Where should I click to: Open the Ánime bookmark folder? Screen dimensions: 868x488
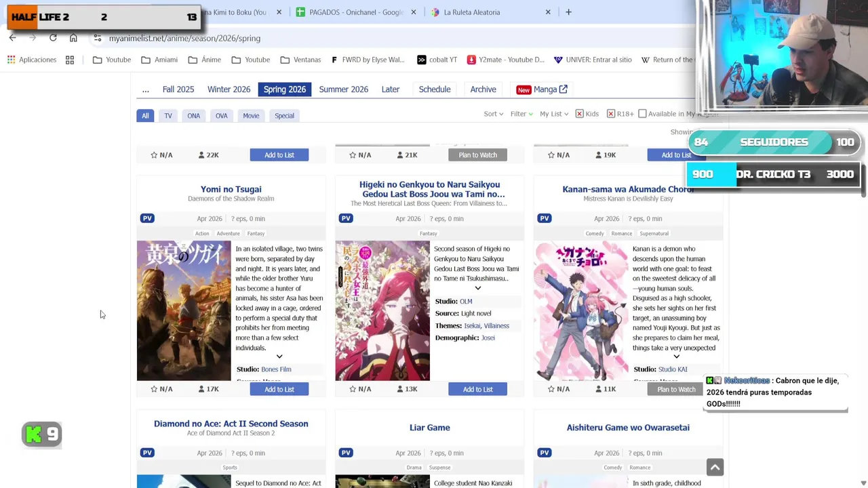(x=205, y=60)
